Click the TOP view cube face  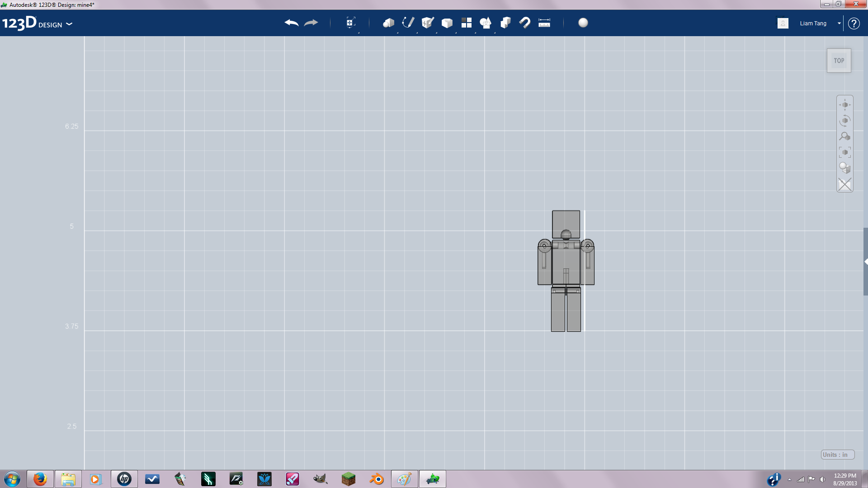839,61
